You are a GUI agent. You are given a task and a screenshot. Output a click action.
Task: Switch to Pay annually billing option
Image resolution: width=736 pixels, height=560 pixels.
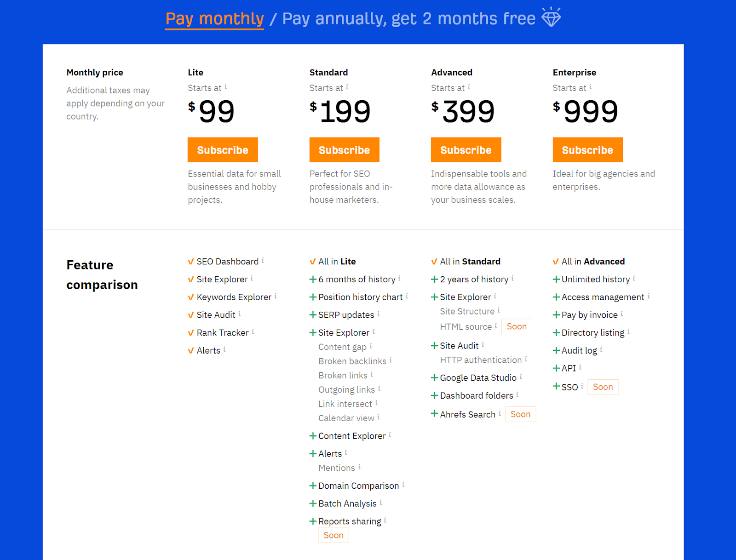(408, 19)
